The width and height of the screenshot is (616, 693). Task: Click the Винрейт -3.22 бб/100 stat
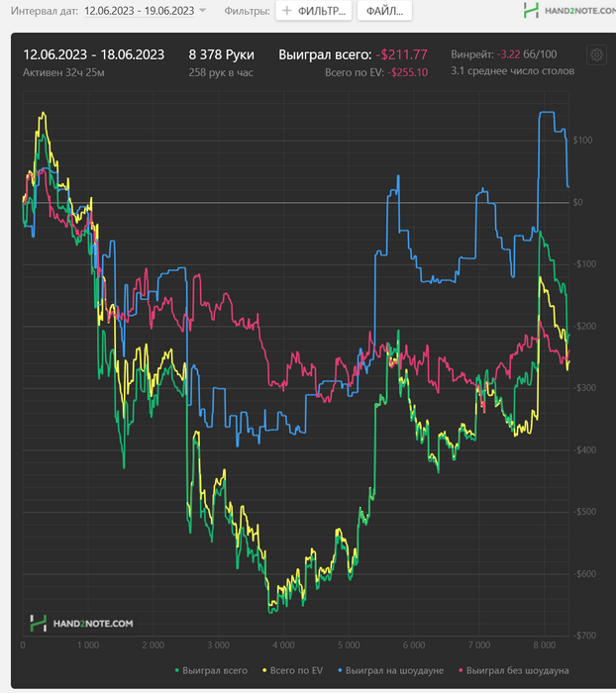click(x=504, y=54)
